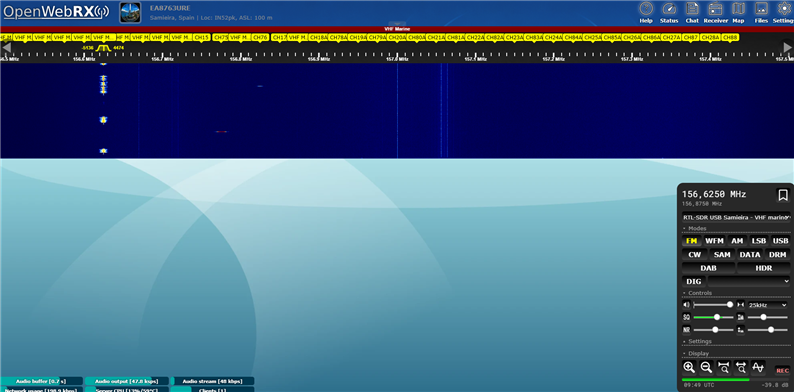Viewport: 794px width, 392px height.
Task: Open the digital modes dropdown
Action: point(749,281)
